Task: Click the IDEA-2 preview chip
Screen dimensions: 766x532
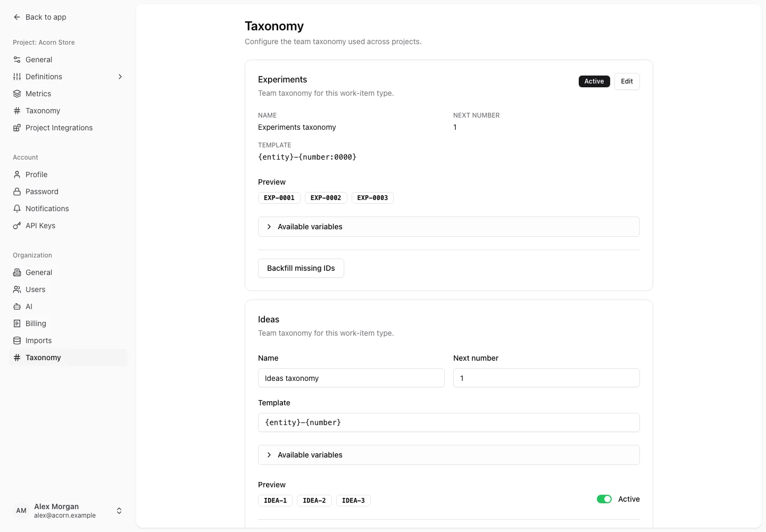Action: coord(314,501)
